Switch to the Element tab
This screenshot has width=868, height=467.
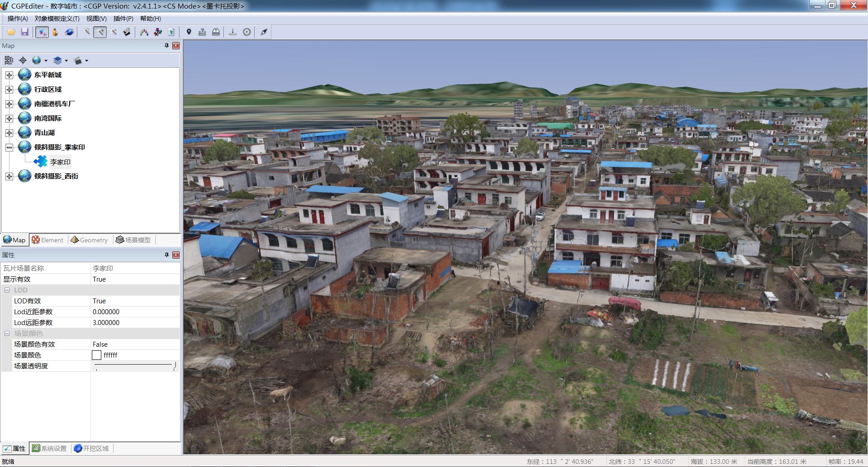coord(47,240)
